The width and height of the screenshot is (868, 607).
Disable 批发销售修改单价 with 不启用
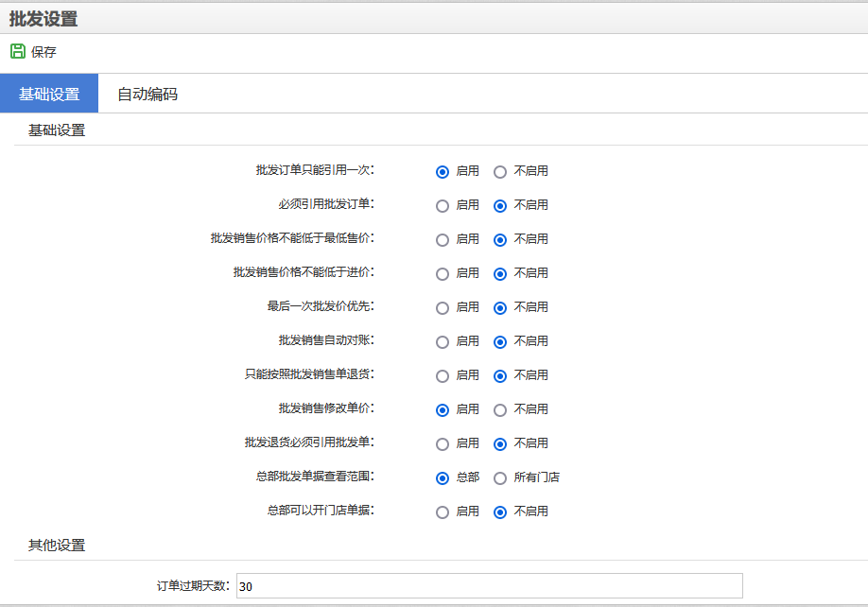coord(500,410)
